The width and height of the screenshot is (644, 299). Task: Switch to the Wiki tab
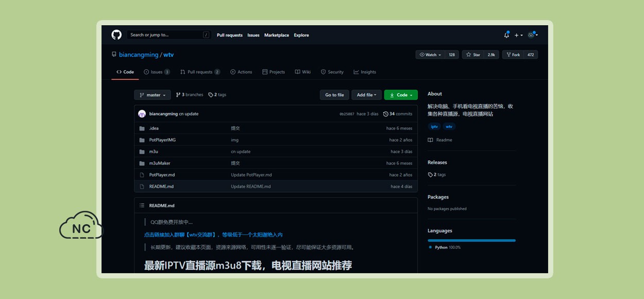303,72
